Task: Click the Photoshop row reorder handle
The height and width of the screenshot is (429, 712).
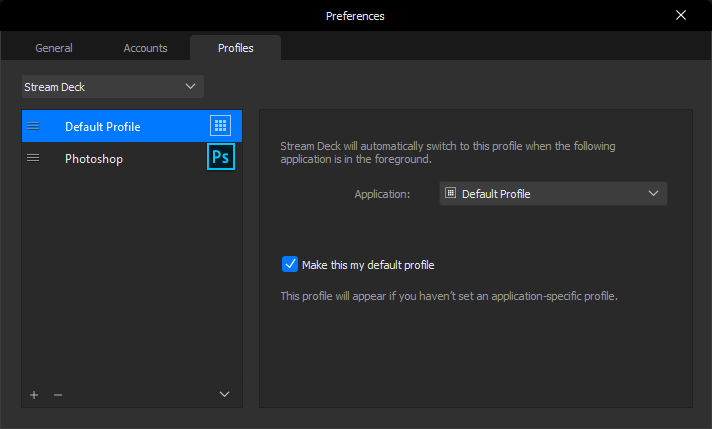Action: [x=33, y=158]
